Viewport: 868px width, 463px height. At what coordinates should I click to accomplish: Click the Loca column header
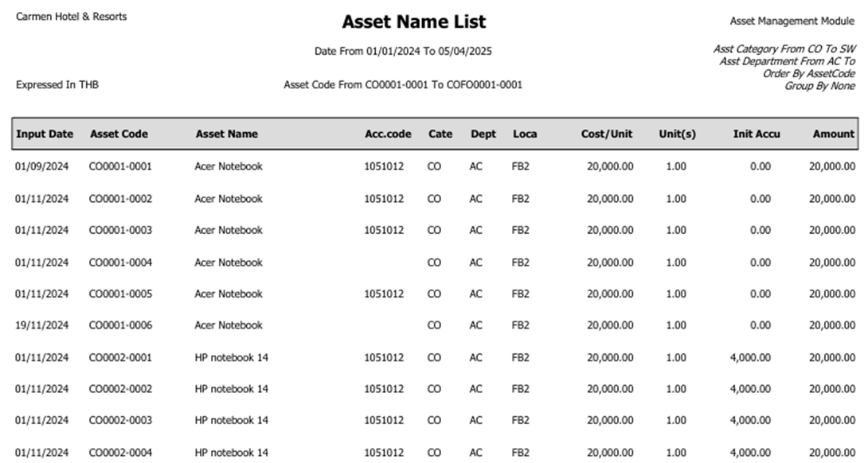525,134
